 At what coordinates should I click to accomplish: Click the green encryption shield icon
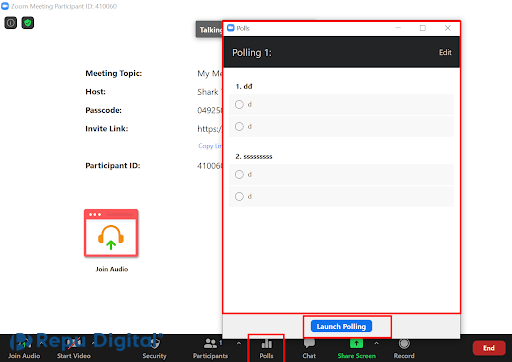point(28,23)
